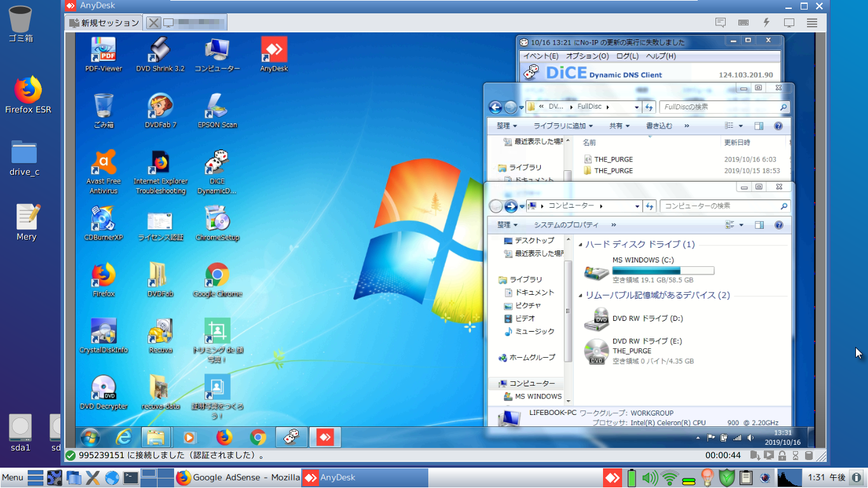868x488 pixels.
Task: Select DVD Shrink 3.2 desktop icon
Action: 160,55
